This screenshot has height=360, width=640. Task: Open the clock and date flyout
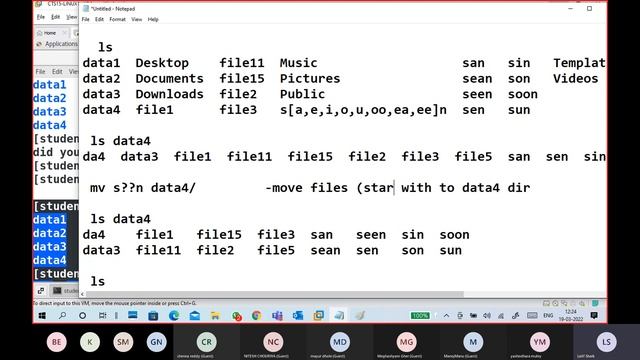(x=571, y=315)
